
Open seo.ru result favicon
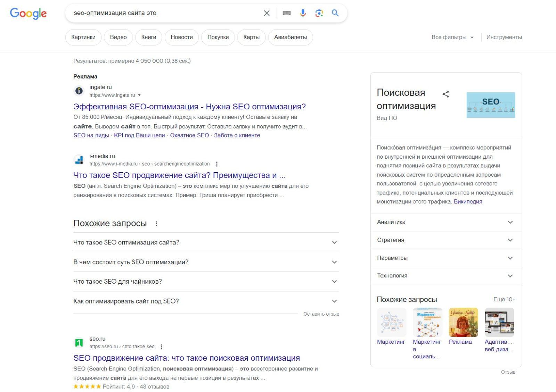click(79, 343)
